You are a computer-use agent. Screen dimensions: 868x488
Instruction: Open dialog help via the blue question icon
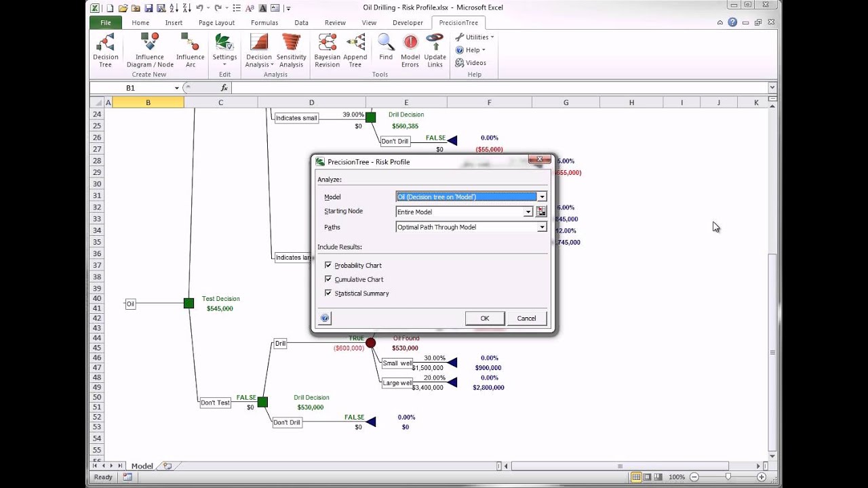(x=325, y=318)
